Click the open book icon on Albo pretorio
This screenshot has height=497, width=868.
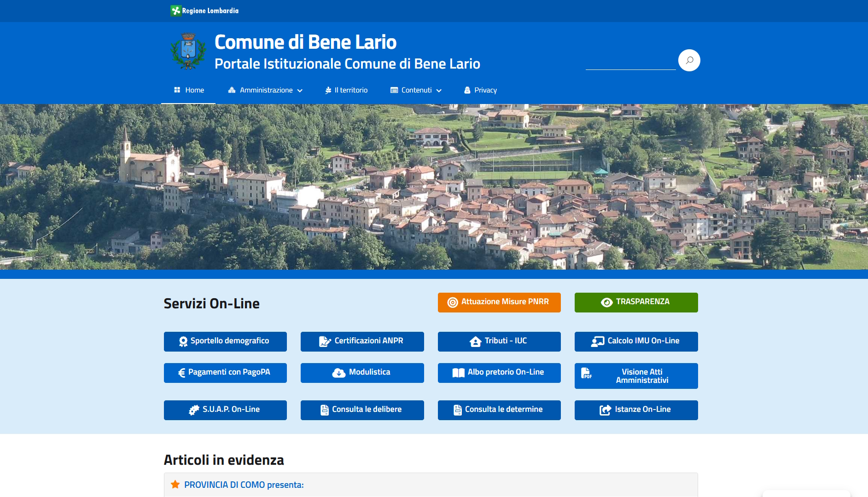coord(459,373)
